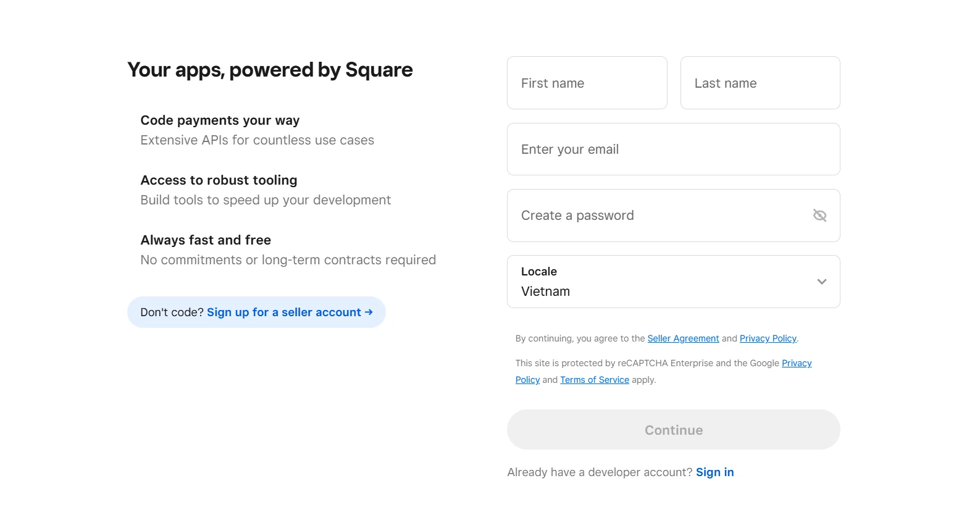
Task: Toggle password visibility eye icon
Action: point(819,216)
